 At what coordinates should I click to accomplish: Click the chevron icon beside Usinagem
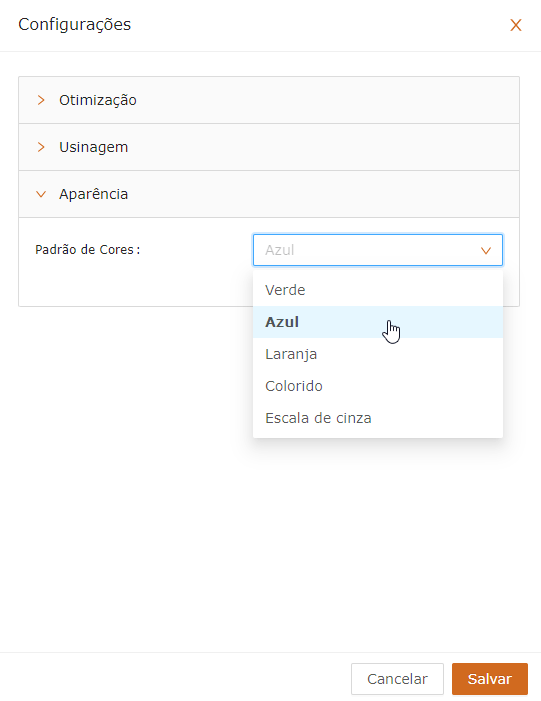(41, 147)
